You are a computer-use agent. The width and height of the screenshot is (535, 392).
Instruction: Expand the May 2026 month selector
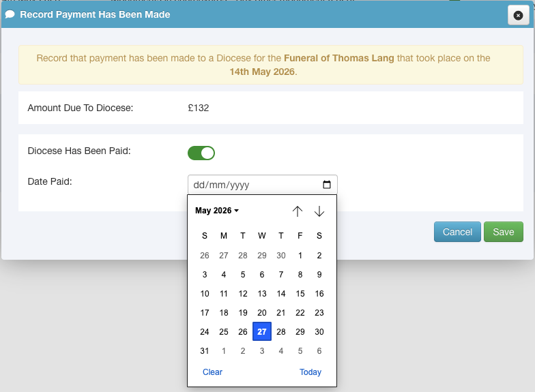217,211
